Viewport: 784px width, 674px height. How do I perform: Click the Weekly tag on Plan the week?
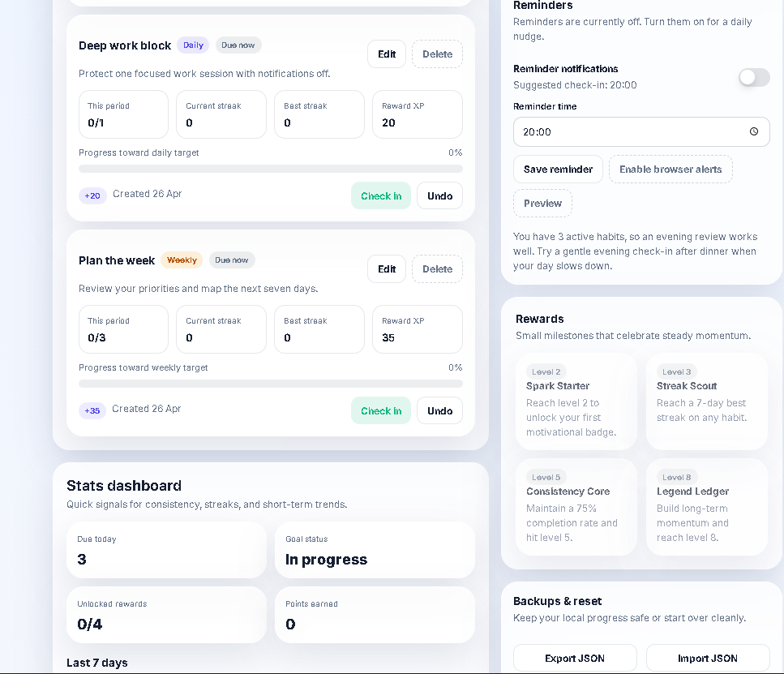click(182, 260)
